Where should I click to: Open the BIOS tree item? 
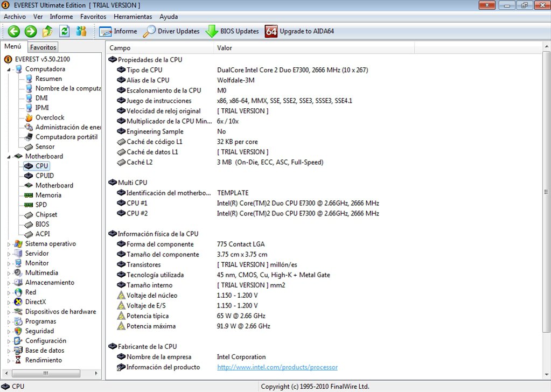click(42, 224)
